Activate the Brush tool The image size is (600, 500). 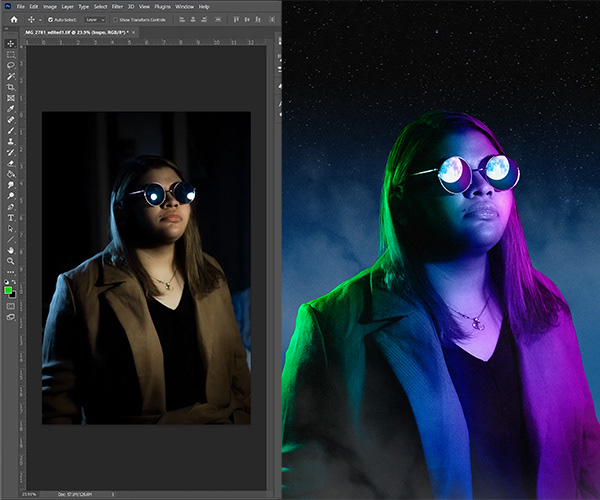coord(11,130)
